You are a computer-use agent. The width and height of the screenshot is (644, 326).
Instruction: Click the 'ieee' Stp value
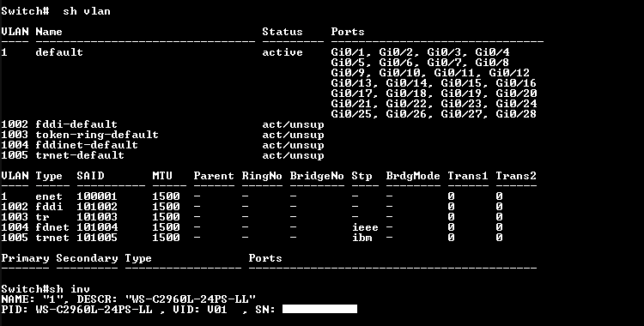[365, 227]
